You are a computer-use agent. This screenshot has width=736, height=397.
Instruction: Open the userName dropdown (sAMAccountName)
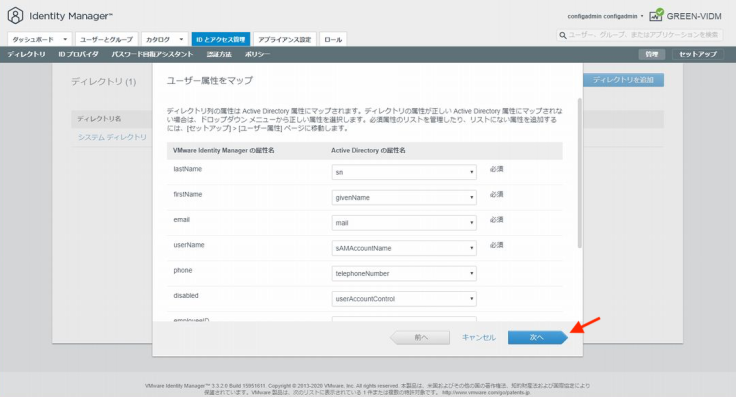(404, 248)
